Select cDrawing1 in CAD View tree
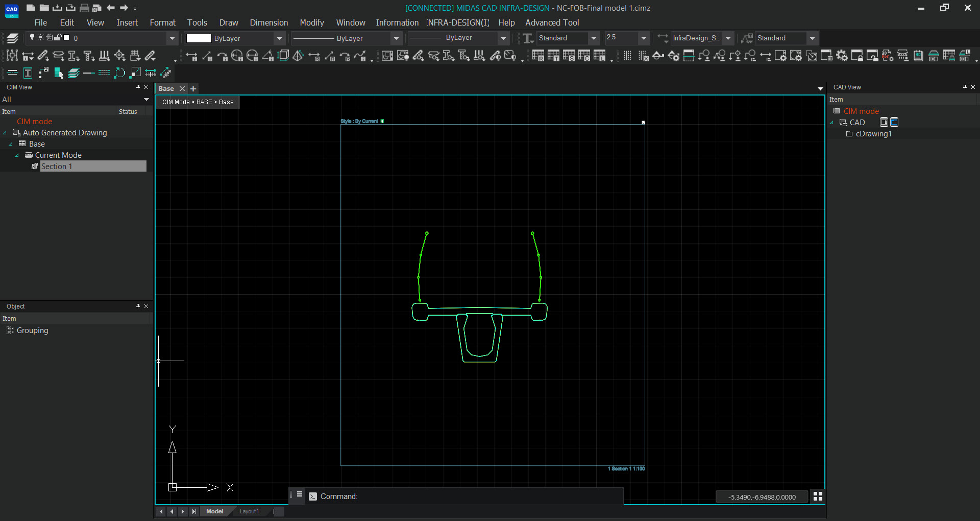 tap(873, 134)
